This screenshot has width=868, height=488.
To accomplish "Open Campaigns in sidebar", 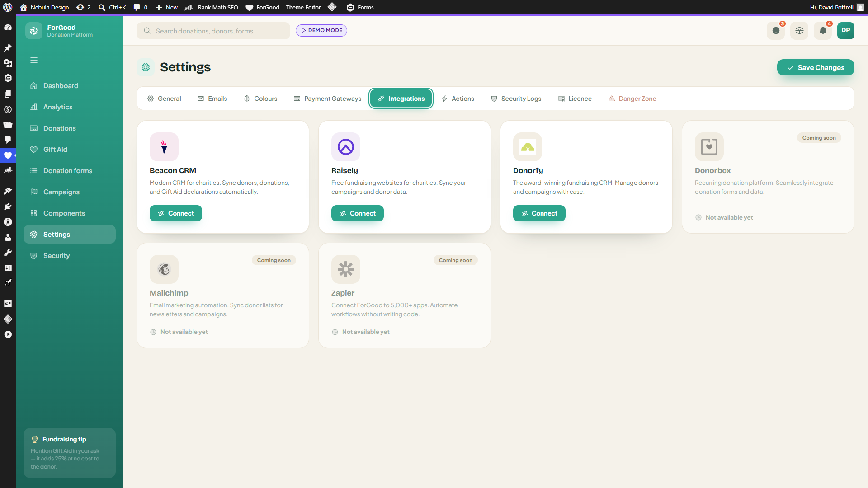I will 70,192.
